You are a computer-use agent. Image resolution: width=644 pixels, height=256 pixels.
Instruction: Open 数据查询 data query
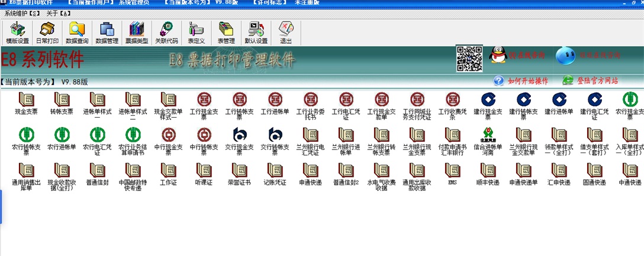tap(77, 33)
